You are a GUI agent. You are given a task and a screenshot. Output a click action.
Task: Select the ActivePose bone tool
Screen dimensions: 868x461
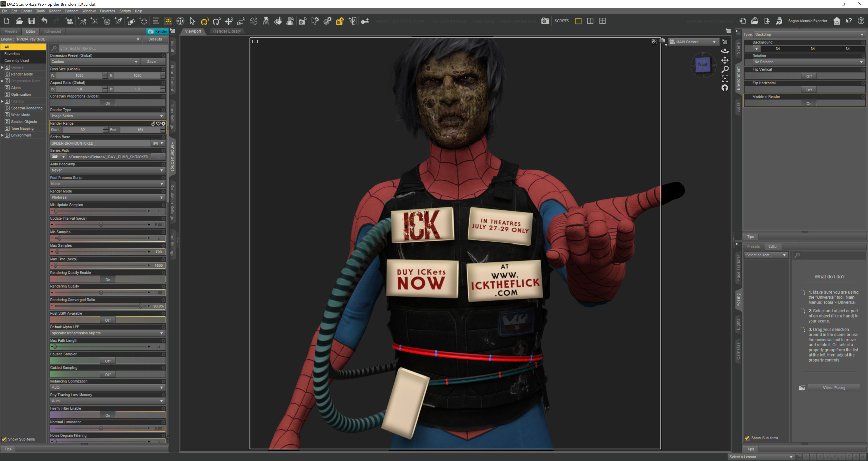click(254, 21)
